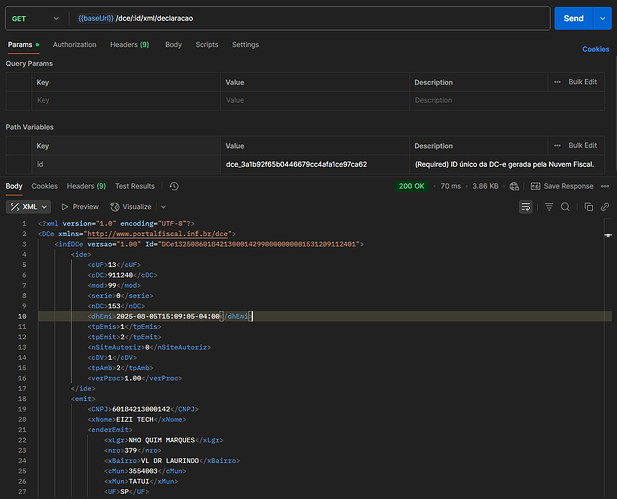Switch to the Test Results tab
The width and height of the screenshot is (617, 499).
pyautogui.click(x=134, y=186)
